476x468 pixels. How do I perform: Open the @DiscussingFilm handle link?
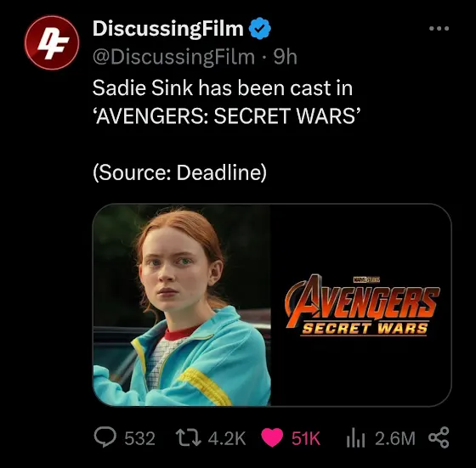173,57
